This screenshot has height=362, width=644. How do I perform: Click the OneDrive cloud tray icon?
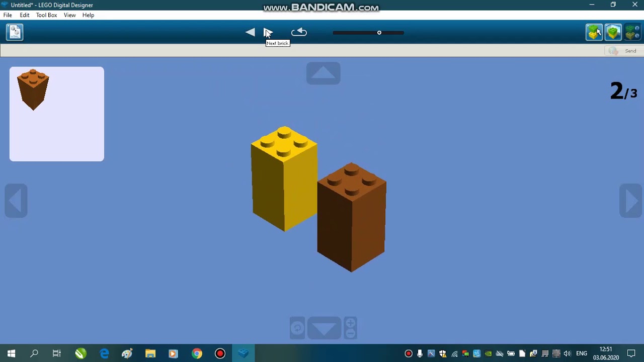[x=500, y=353]
